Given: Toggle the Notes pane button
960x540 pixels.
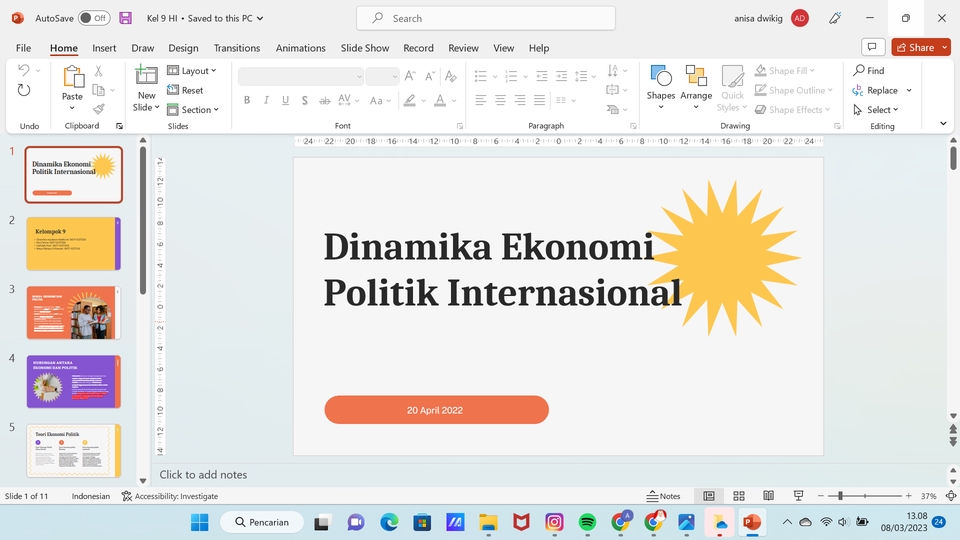Looking at the screenshot, I should [x=664, y=496].
